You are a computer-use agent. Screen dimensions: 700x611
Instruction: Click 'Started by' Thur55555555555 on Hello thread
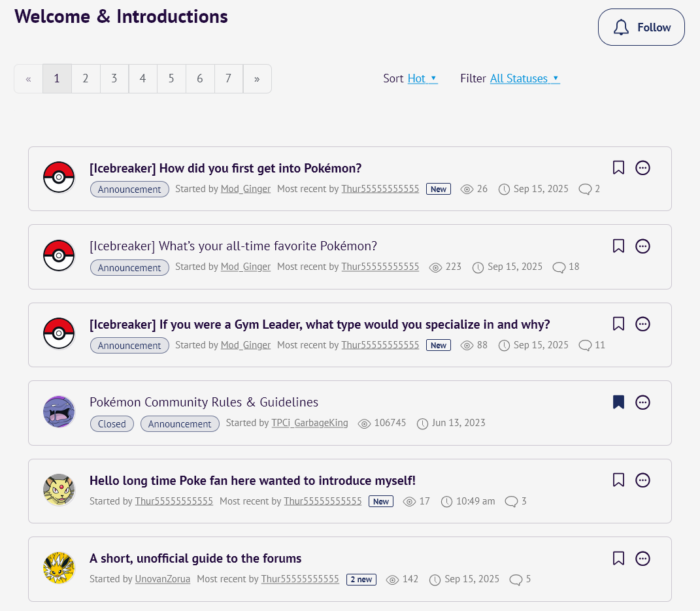174,502
